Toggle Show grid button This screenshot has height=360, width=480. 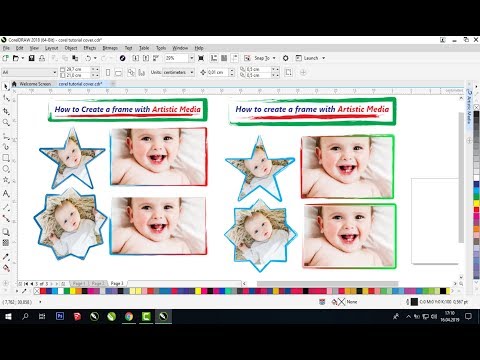[224, 58]
